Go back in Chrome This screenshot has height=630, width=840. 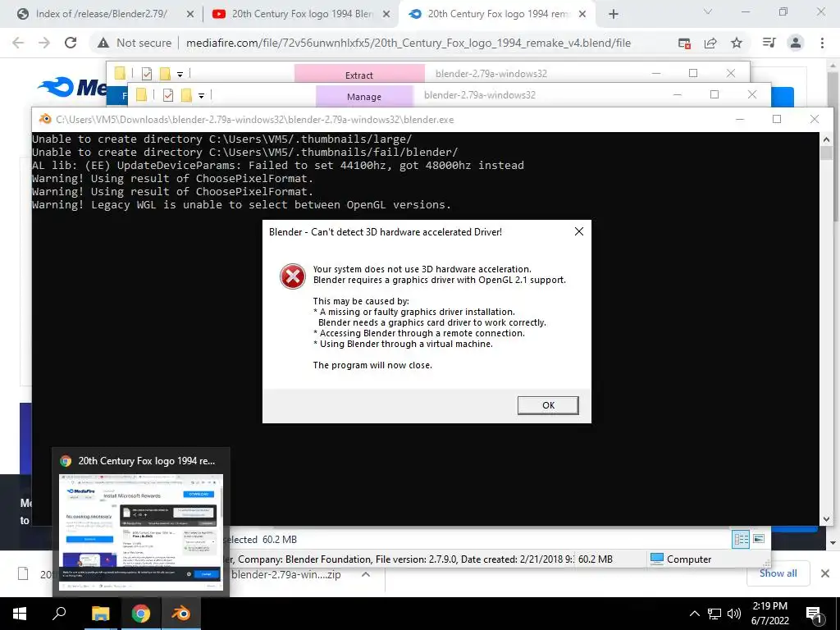click(x=18, y=43)
